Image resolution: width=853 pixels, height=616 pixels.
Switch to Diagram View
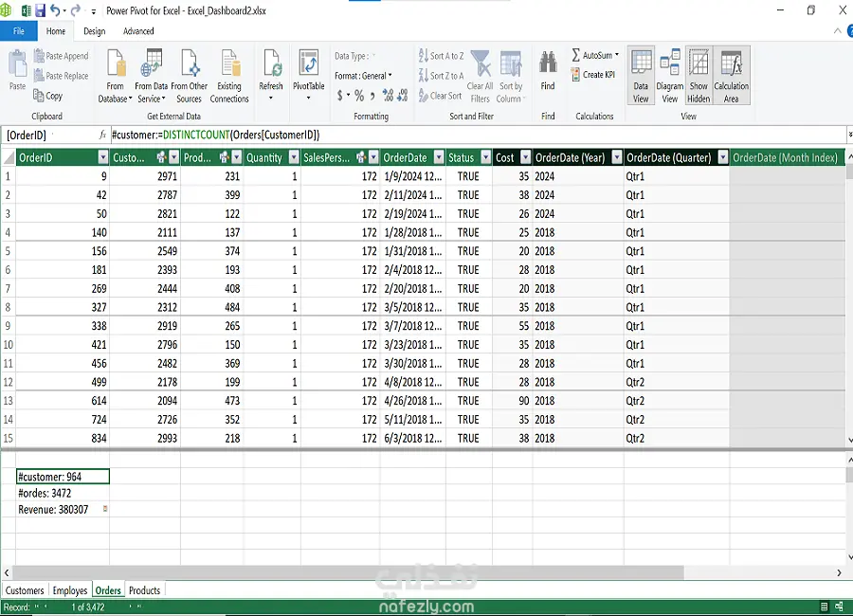(670, 76)
